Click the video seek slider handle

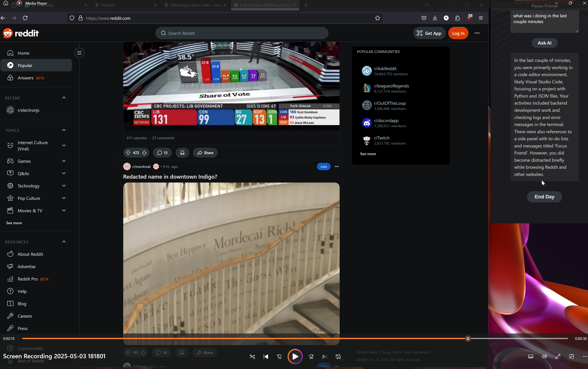[468, 338]
